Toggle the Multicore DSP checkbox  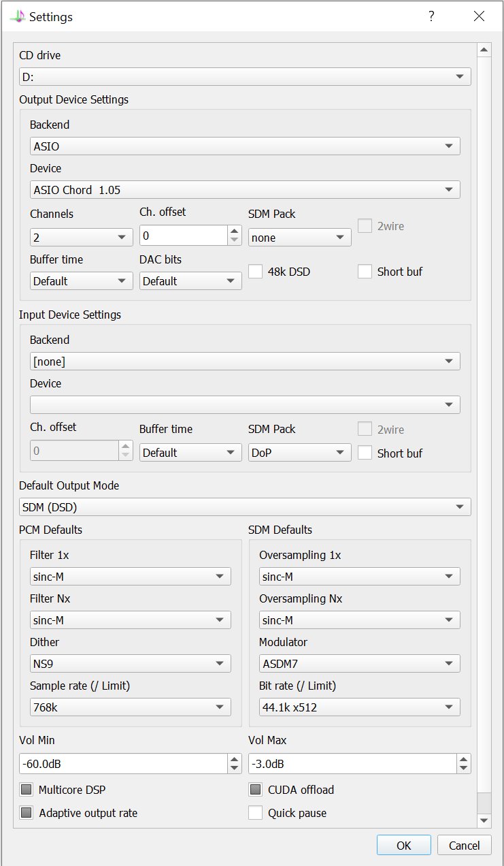pyautogui.click(x=27, y=790)
